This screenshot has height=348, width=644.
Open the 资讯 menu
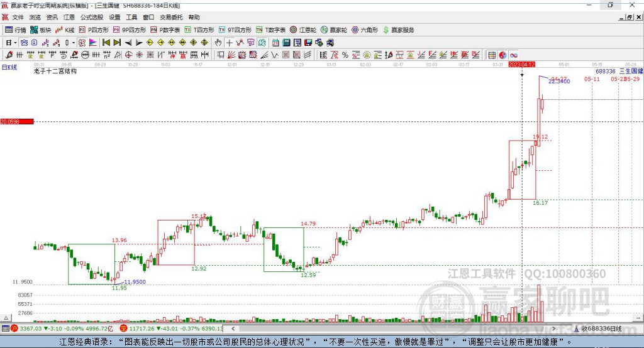point(52,17)
